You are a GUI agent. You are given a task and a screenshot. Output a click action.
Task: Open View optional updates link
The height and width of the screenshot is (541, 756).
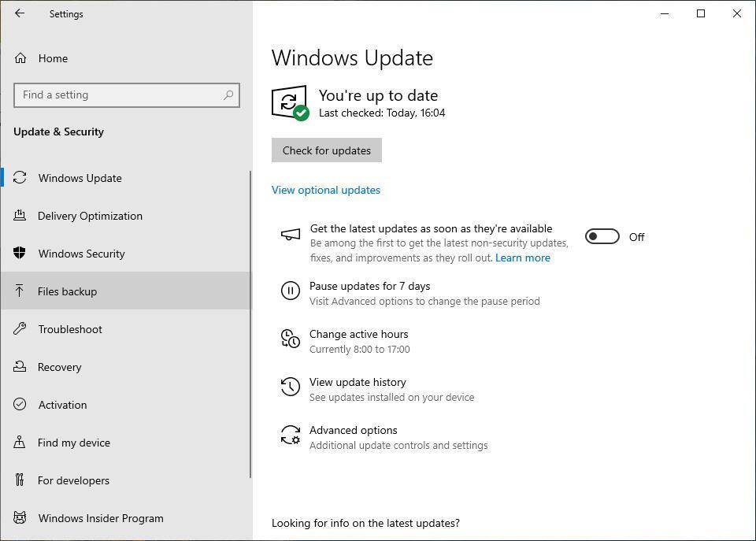(326, 190)
